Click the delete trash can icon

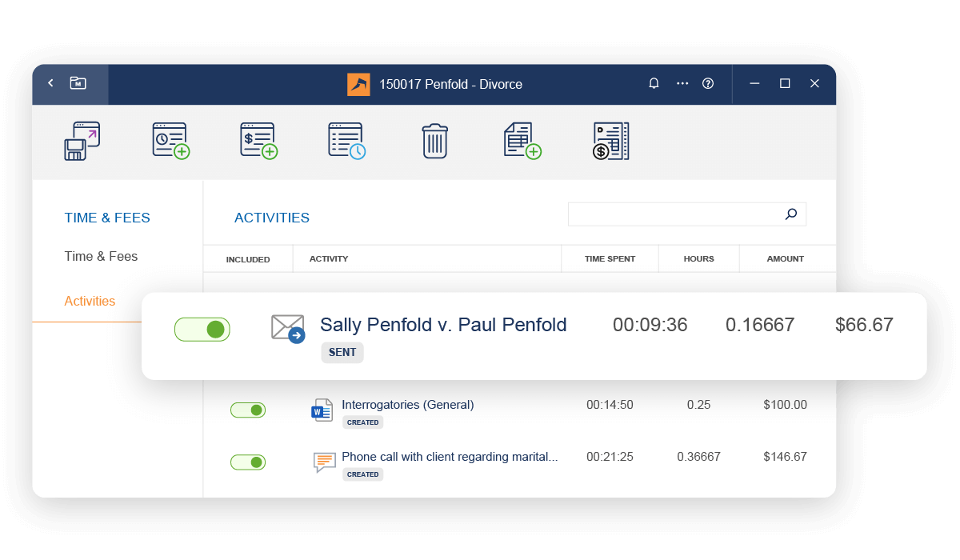pos(434,140)
